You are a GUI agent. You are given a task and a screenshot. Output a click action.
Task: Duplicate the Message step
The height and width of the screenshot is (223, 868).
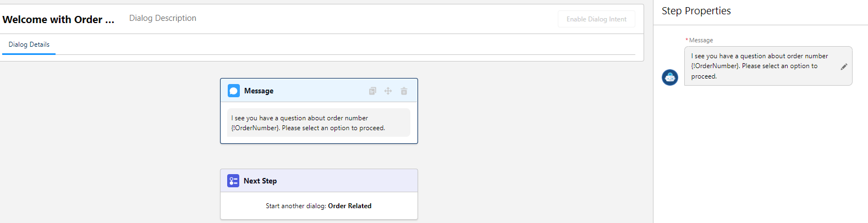[x=372, y=91]
